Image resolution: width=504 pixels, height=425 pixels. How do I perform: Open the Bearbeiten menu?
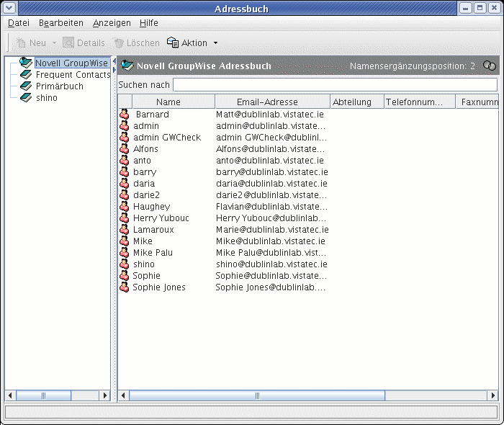(x=60, y=23)
